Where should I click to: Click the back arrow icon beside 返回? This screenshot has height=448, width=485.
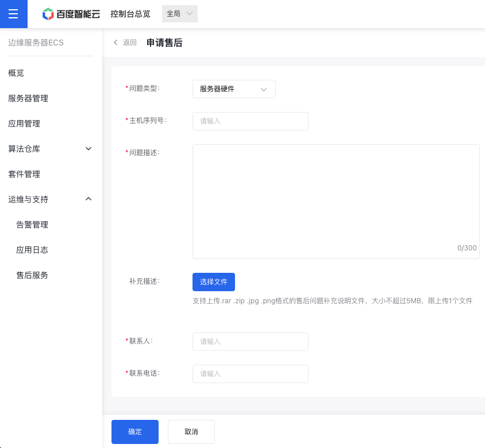[116, 43]
